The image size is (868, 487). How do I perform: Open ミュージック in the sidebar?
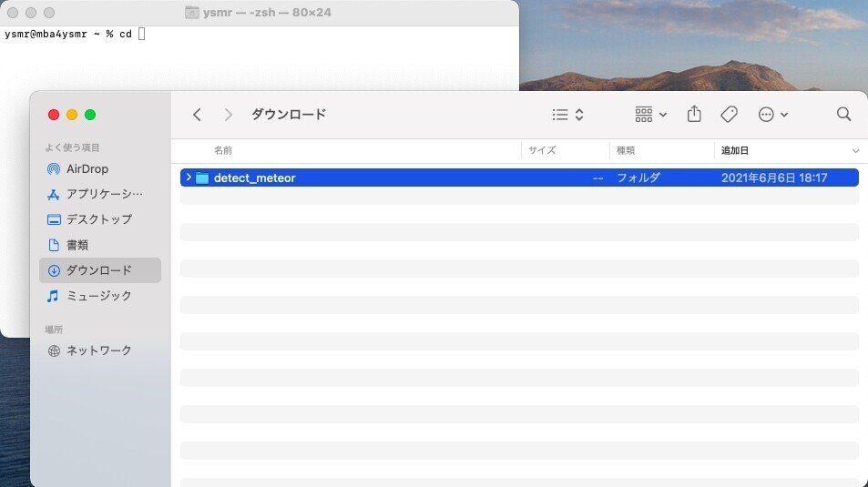coord(100,296)
